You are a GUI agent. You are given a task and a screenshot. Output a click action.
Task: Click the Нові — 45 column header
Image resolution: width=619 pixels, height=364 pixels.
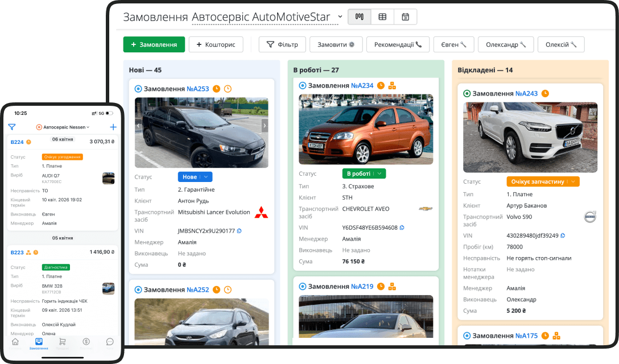(x=145, y=70)
